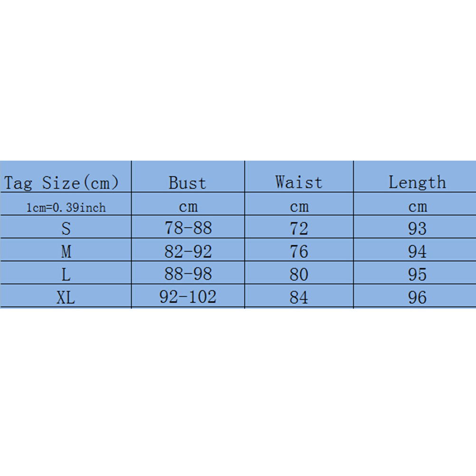This screenshot has height=476, width=476.
Task: Select length value 96 for XL
Action: [x=417, y=297]
